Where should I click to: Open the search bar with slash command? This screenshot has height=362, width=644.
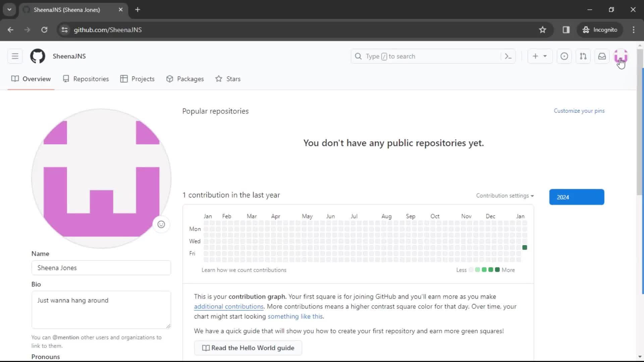pyautogui.click(x=433, y=56)
